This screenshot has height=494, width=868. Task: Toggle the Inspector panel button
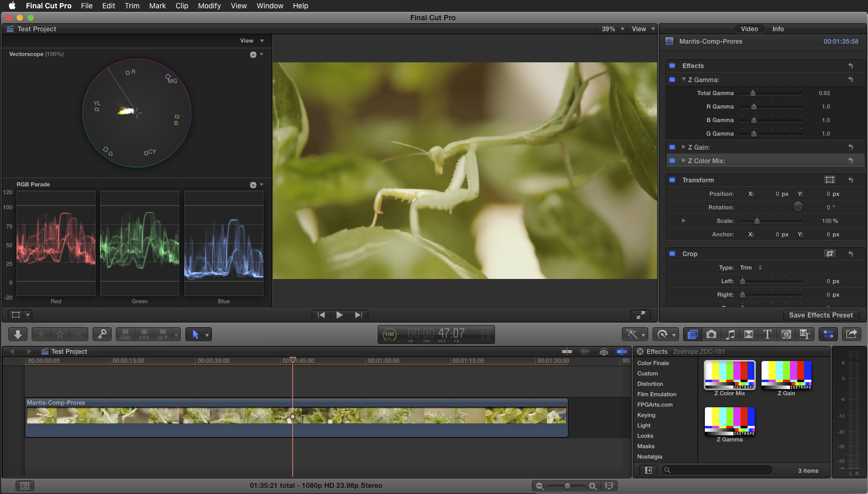[829, 335]
